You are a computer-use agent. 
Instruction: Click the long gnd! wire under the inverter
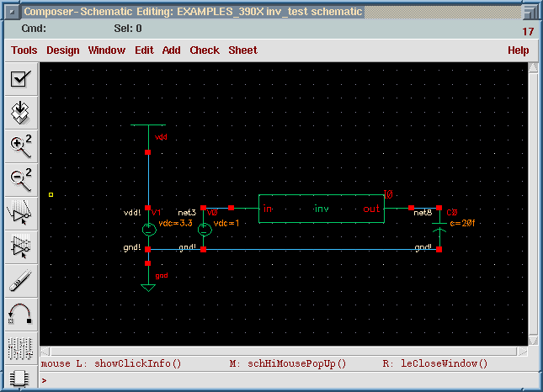321,250
